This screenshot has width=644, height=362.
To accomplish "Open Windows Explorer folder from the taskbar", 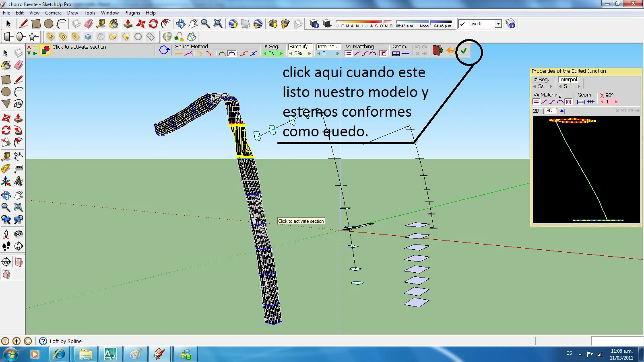I will [85, 354].
